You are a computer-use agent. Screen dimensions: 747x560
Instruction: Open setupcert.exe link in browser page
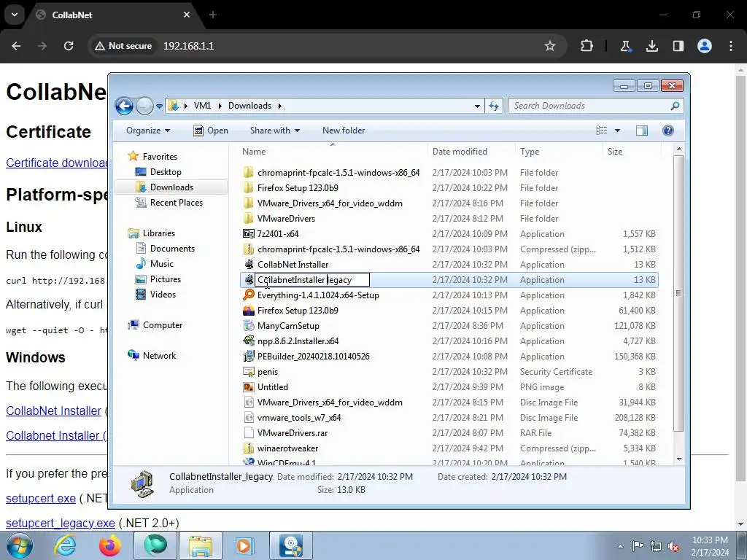pos(41,498)
